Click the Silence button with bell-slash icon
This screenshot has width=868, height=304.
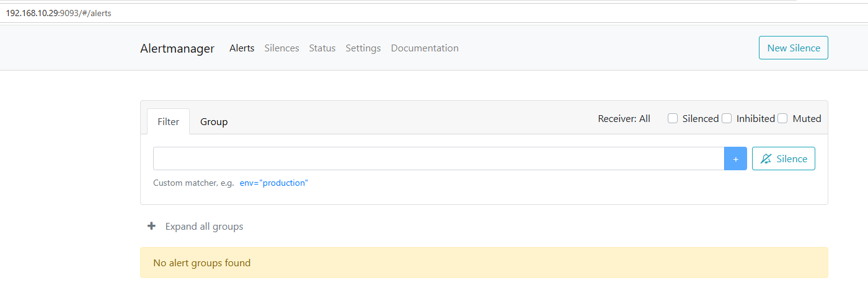click(784, 159)
